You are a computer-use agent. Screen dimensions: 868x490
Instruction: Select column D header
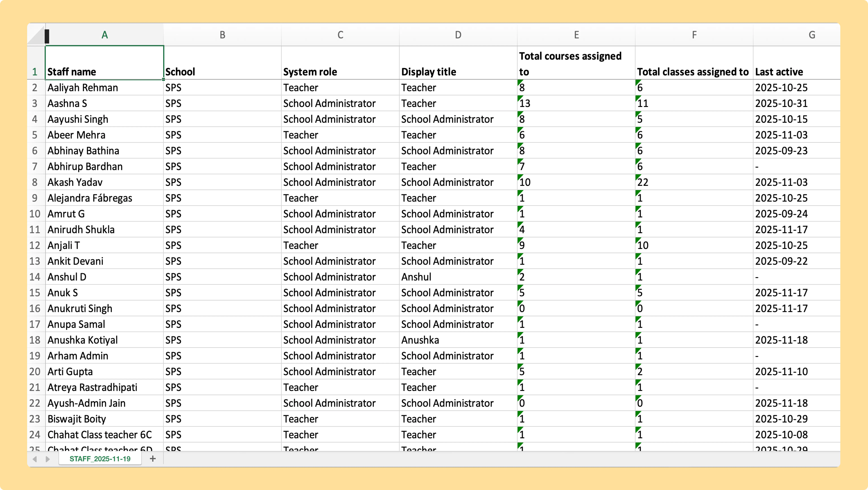(x=458, y=35)
